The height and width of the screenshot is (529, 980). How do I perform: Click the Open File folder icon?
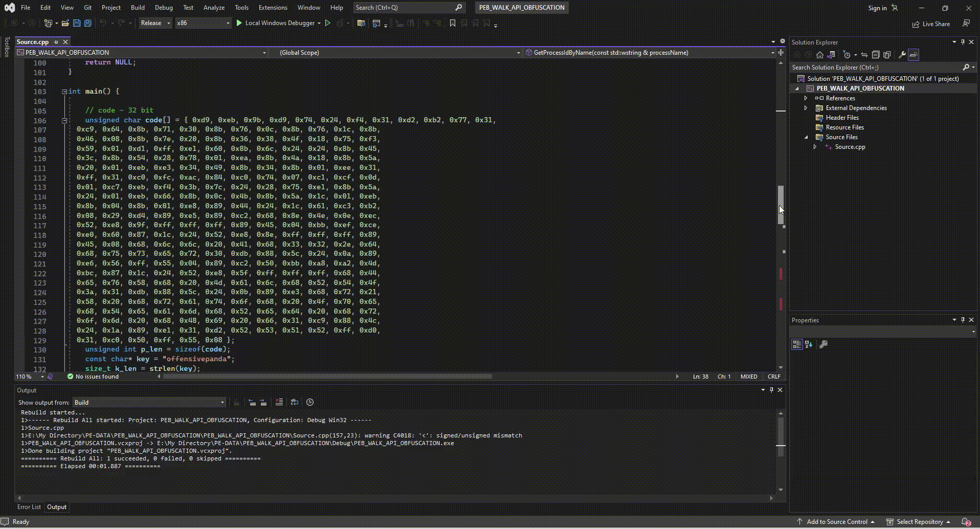point(65,23)
